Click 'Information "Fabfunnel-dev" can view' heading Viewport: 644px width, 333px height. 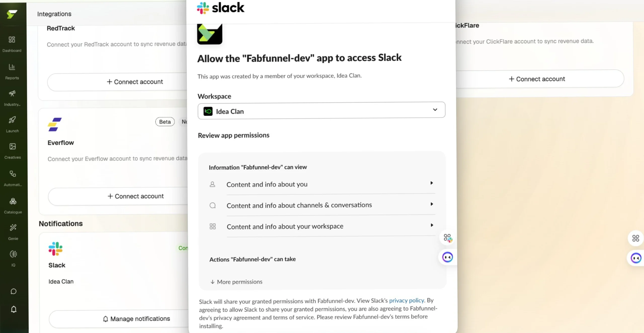point(258,167)
